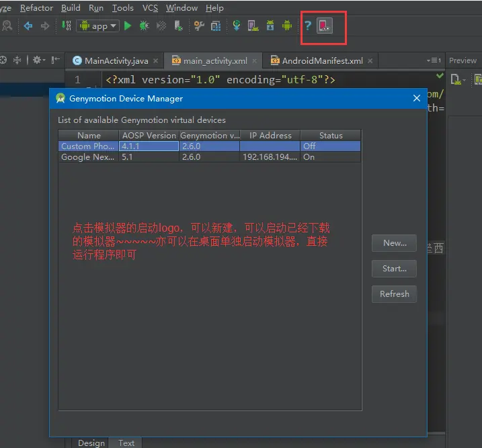The width and height of the screenshot is (482, 448).
Task: Open project panel settings gear
Action: (39, 60)
